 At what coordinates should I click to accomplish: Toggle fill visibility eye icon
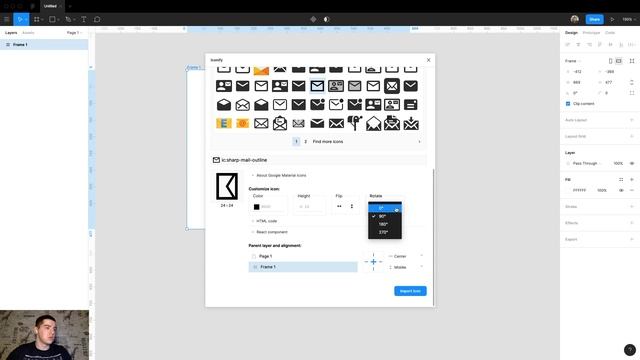[x=621, y=190]
